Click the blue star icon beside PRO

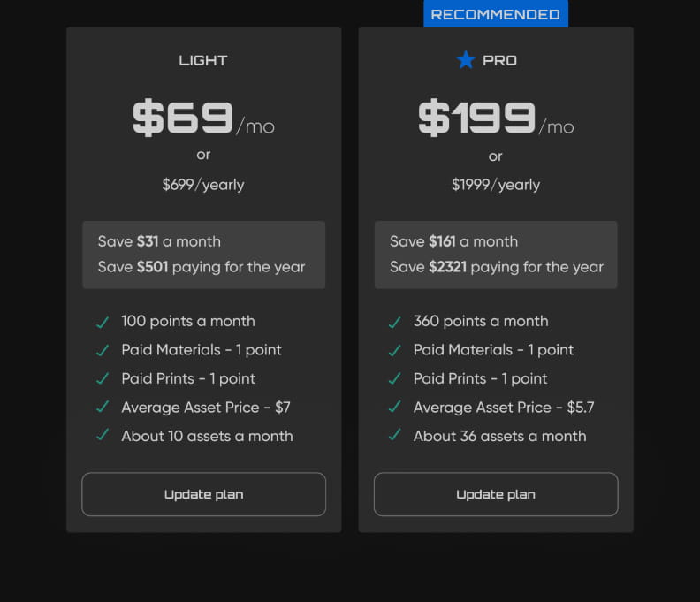coord(466,60)
